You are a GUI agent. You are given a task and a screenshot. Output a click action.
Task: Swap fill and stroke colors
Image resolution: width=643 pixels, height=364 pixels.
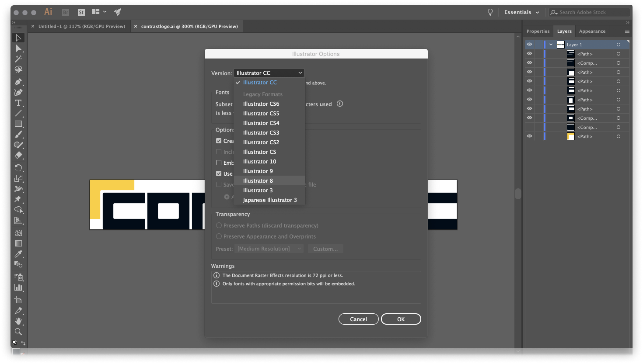tap(23, 343)
